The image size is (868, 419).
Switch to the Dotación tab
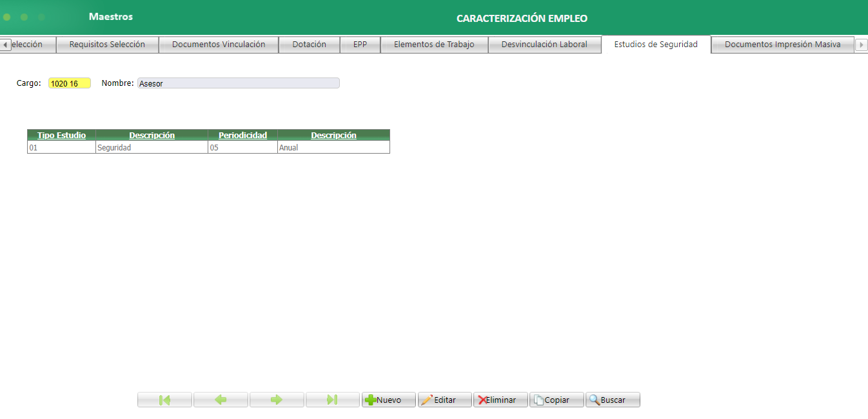(x=309, y=45)
